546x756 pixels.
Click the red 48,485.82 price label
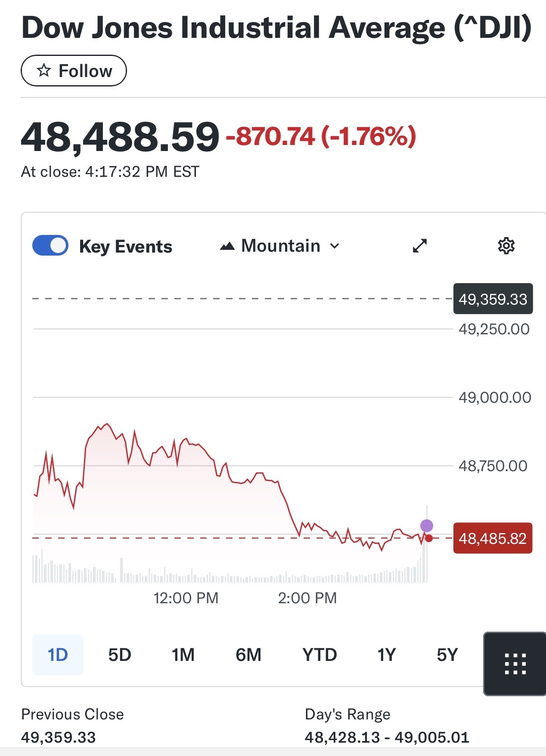pos(493,538)
